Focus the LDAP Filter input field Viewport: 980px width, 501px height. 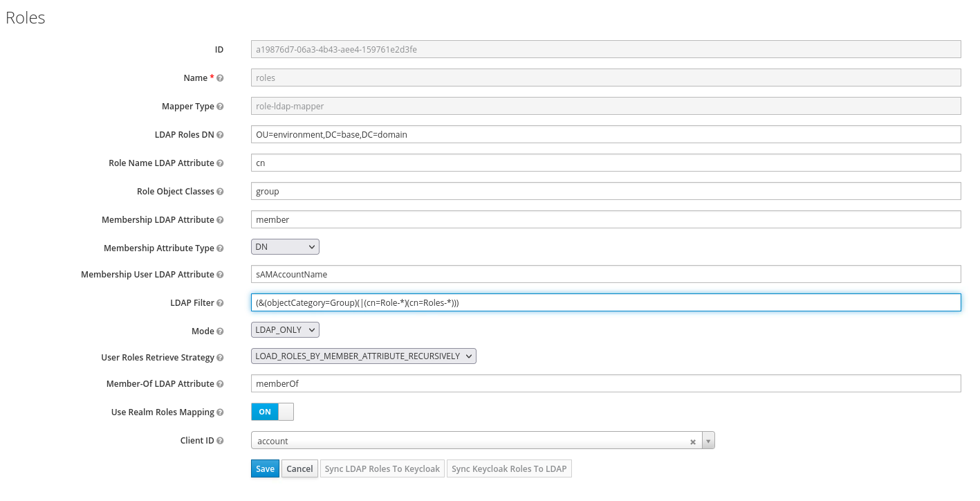[605, 302]
